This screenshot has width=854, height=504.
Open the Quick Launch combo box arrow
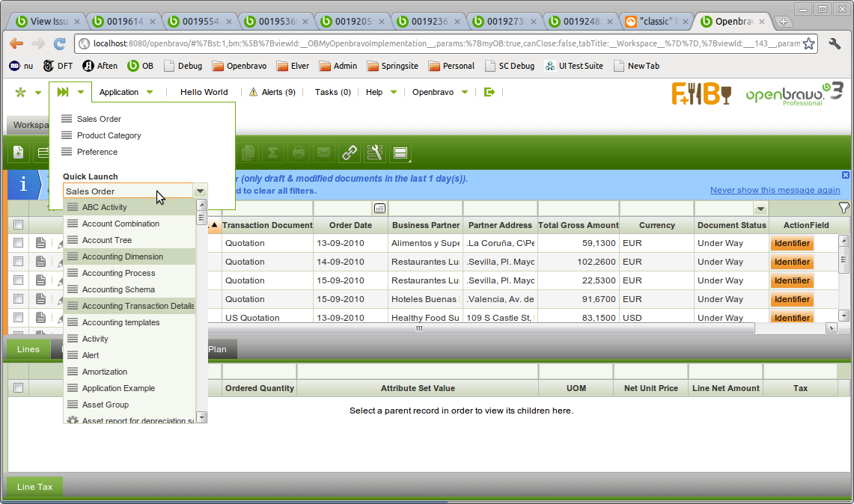[x=200, y=191]
